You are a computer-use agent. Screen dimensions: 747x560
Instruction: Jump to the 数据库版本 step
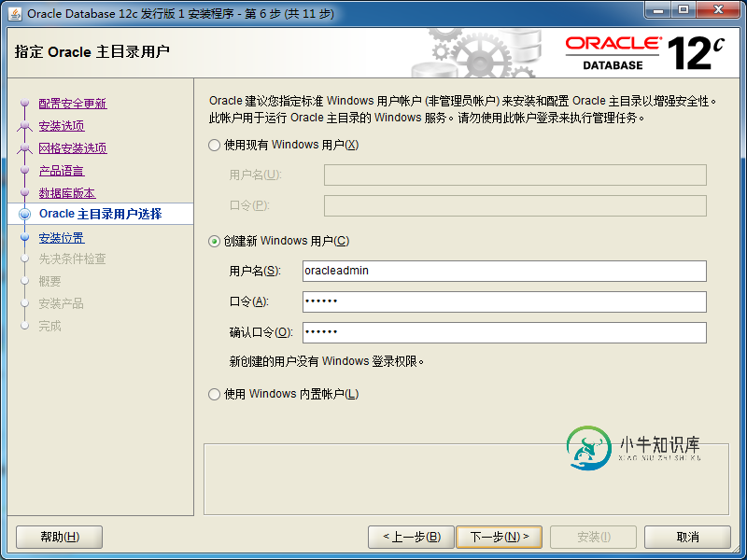(67, 193)
